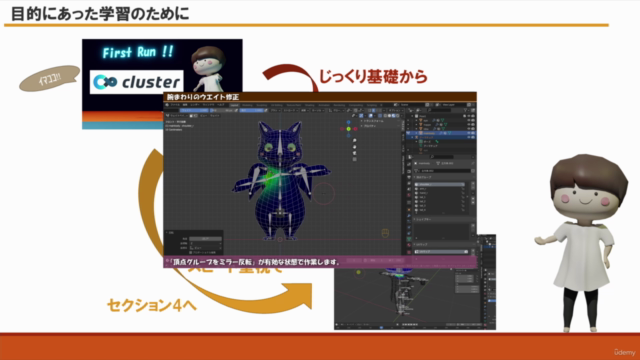The height and width of the screenshot is (360, 640).
Task: Open the Output properties tab icon
Action: point(409,177)
